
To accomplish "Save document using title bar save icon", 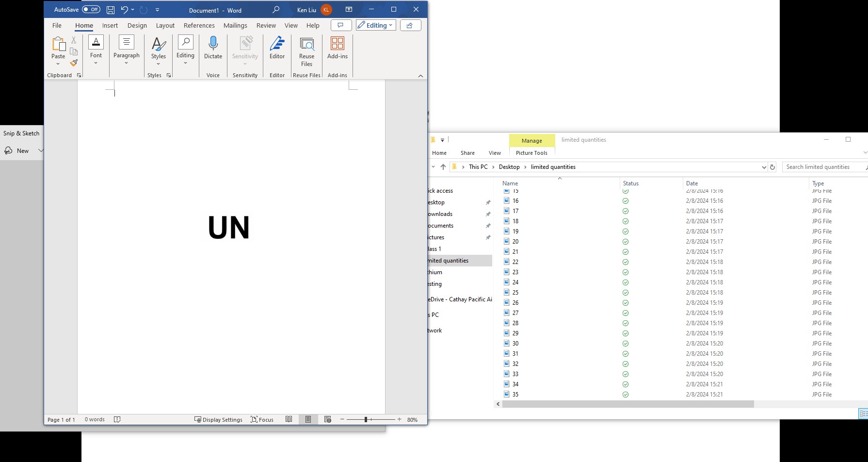I will click(x=111, y=10).
